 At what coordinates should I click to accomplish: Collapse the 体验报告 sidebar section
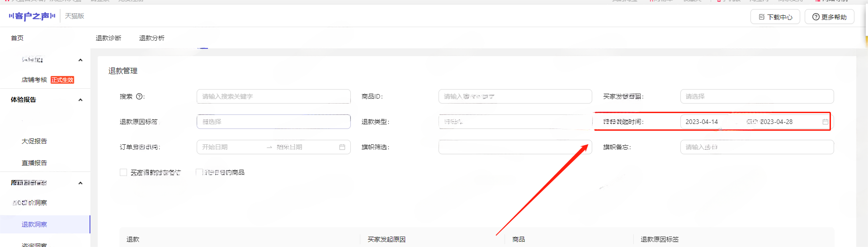tap(80, 100)
